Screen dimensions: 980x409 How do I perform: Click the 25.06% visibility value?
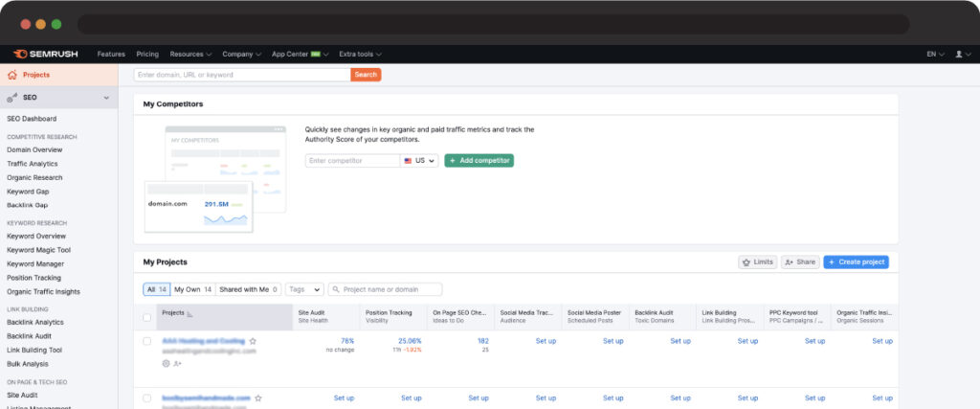410,341
